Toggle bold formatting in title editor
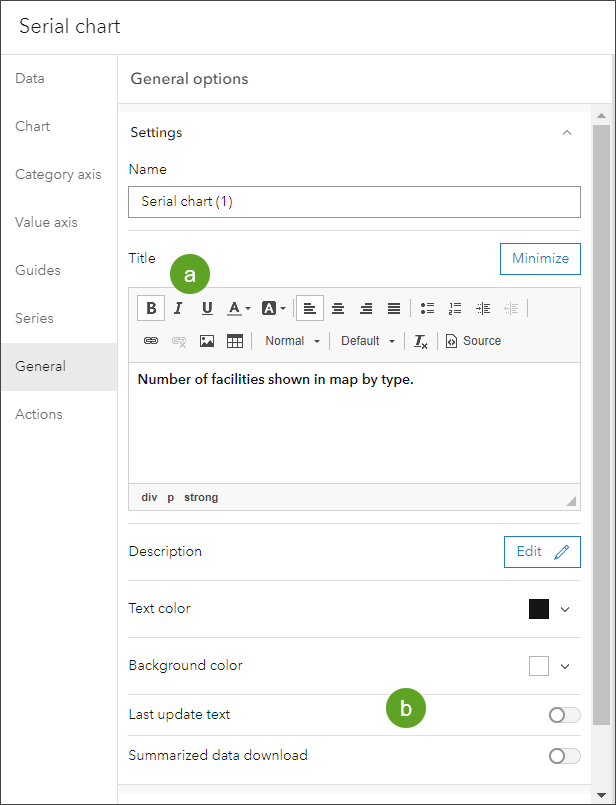 pyautogui.click(x=151, y=308)
